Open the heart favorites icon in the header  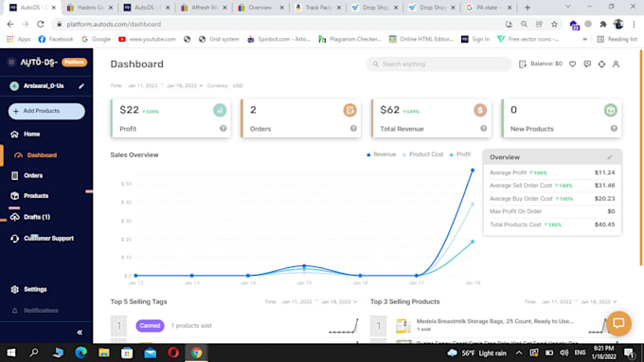pyautogui.click(x=572, y=64)
